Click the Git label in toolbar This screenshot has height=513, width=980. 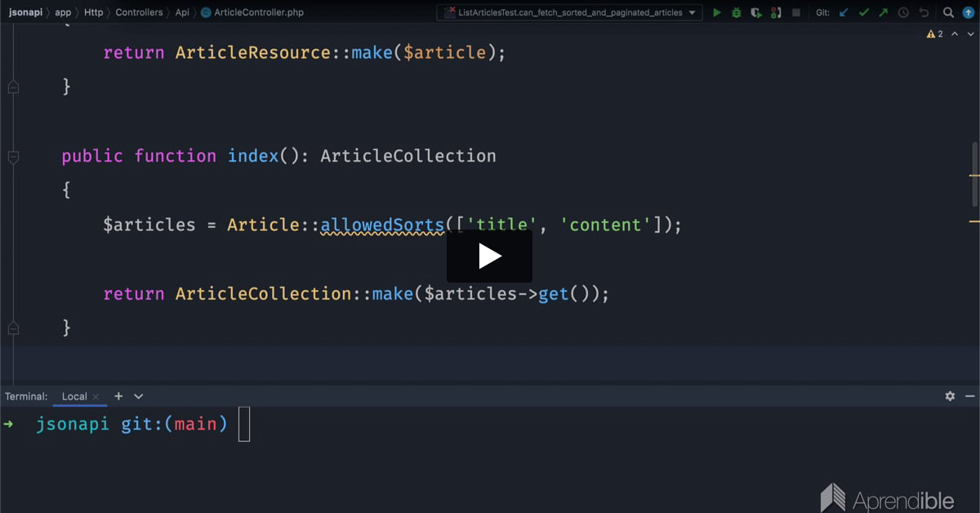(823, 12)
